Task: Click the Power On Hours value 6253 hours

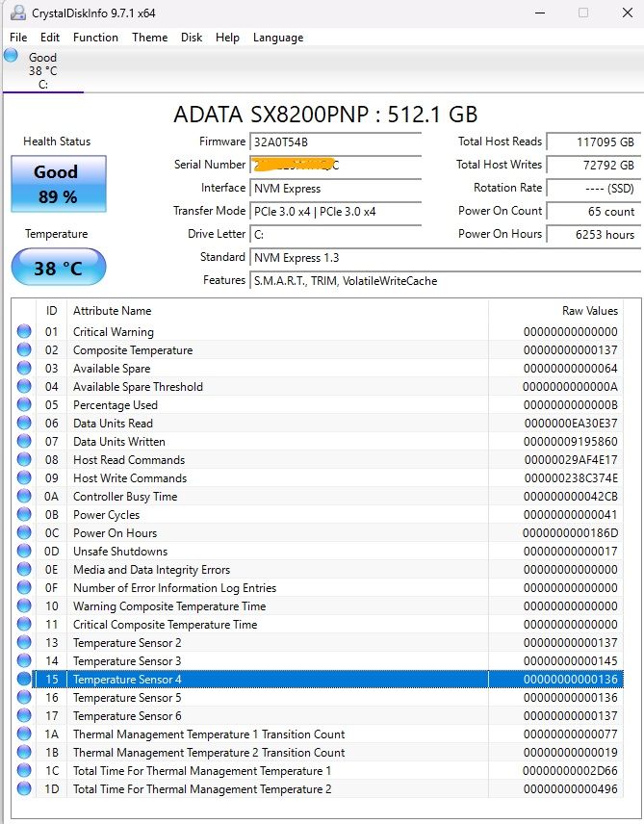Action: pos(594,234)
